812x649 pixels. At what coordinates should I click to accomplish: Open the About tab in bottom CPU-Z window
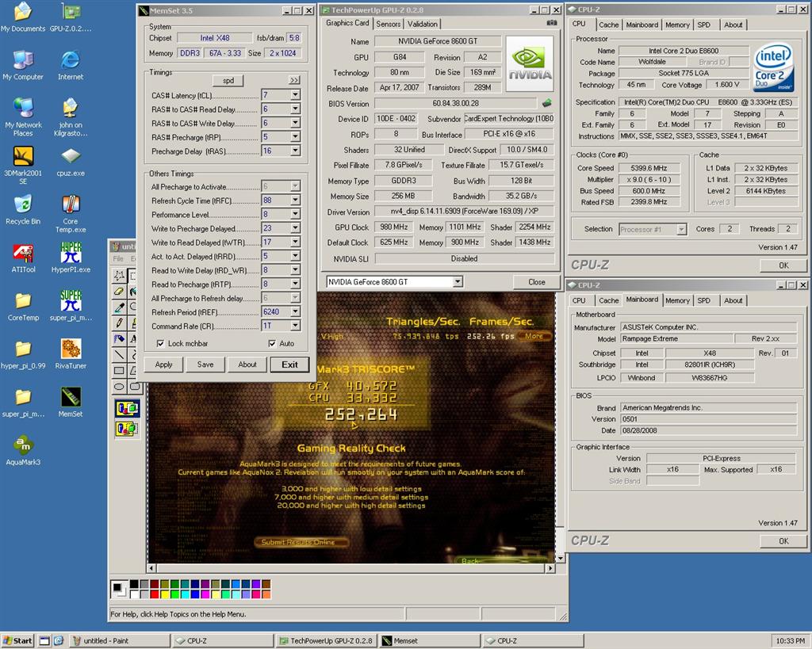(733, 300)
